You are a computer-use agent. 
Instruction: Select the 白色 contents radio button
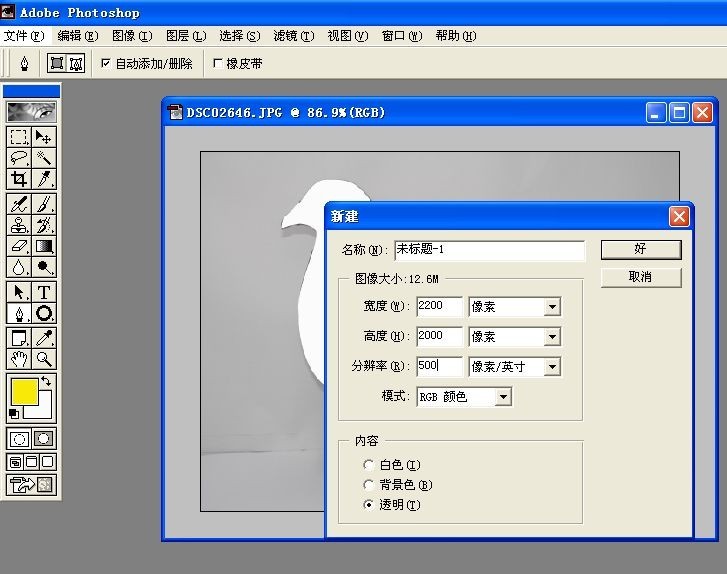click(369, 465)
